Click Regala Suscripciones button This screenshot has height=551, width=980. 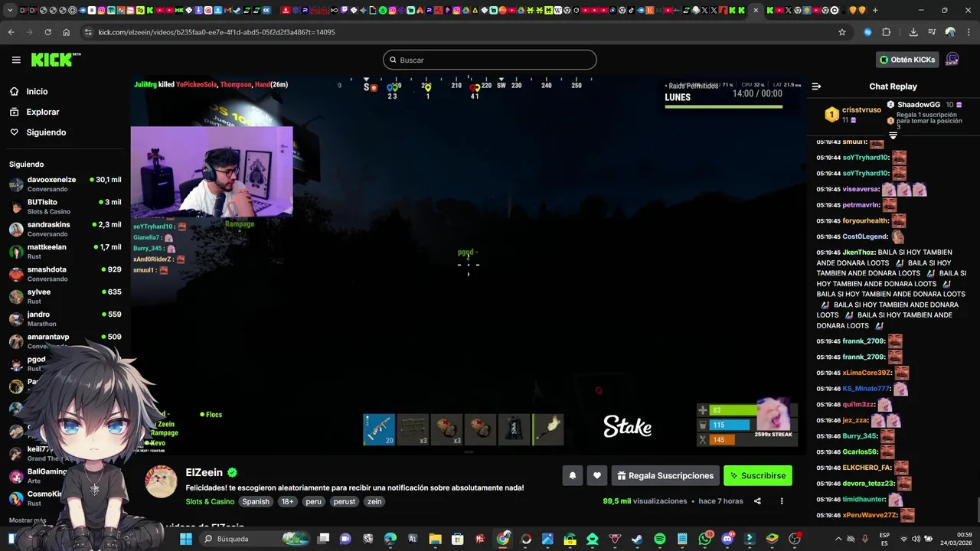click(x=665, y=475)
